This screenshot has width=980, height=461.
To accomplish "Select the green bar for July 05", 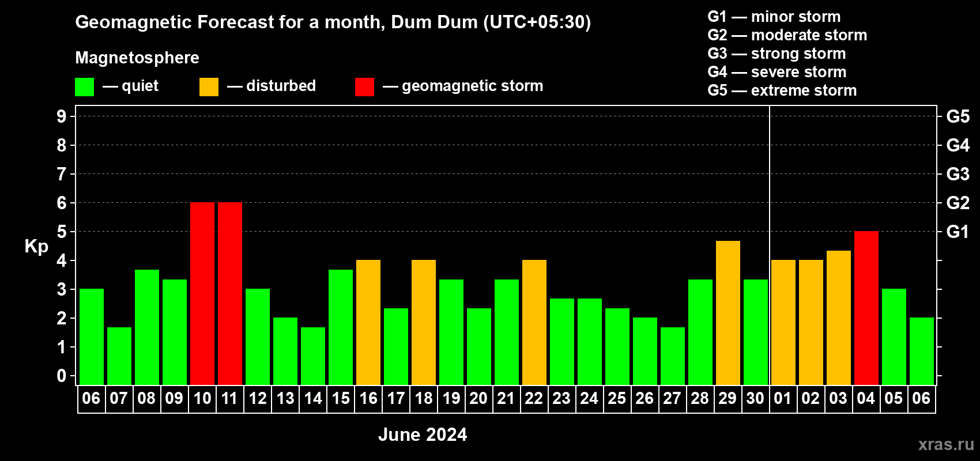I will (x=894, y=337).
